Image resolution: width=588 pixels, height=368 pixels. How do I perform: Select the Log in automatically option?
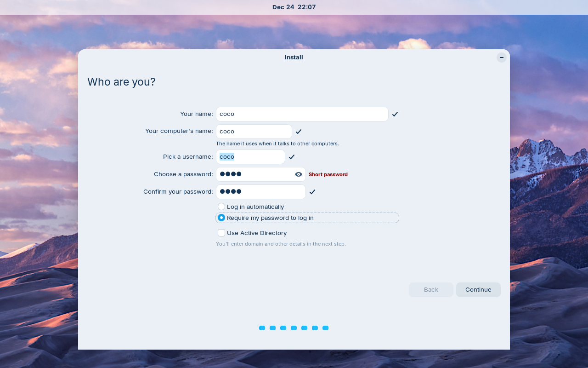(x=221, y=207)
